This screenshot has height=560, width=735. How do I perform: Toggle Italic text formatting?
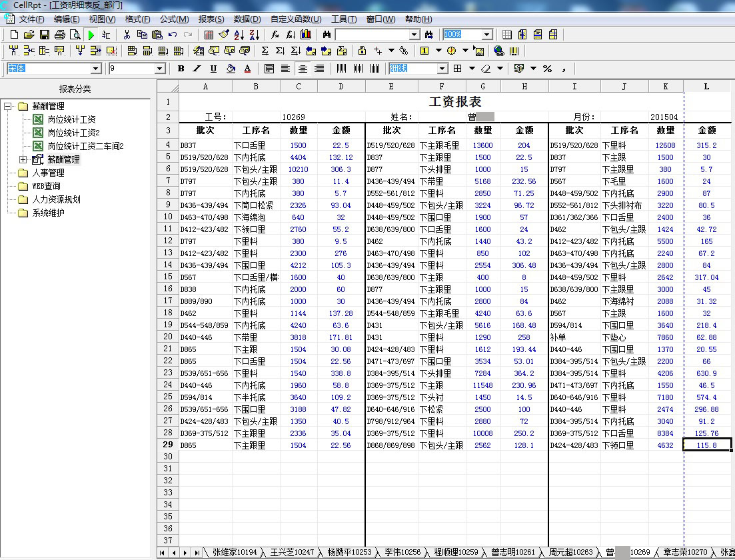click(x=197, y=69)
